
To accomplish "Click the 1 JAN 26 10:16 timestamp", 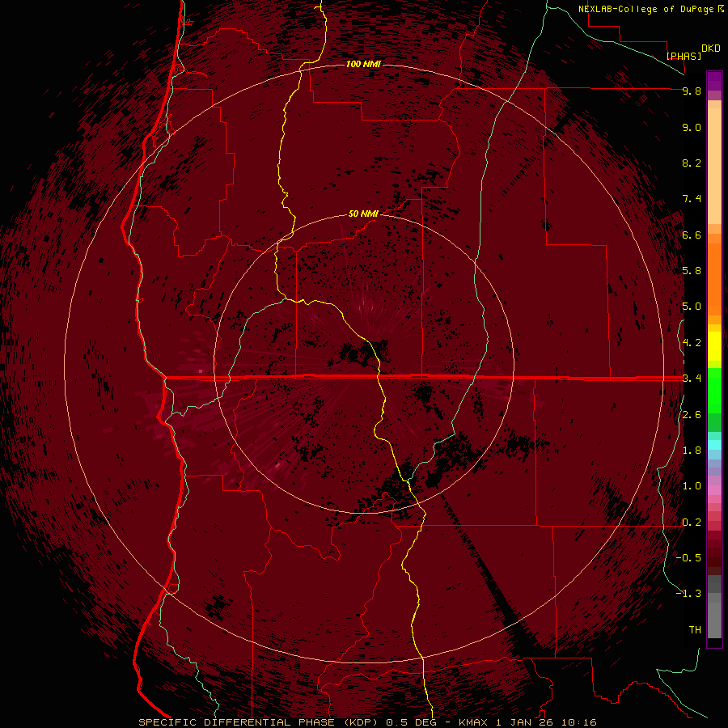I will 547,722.
